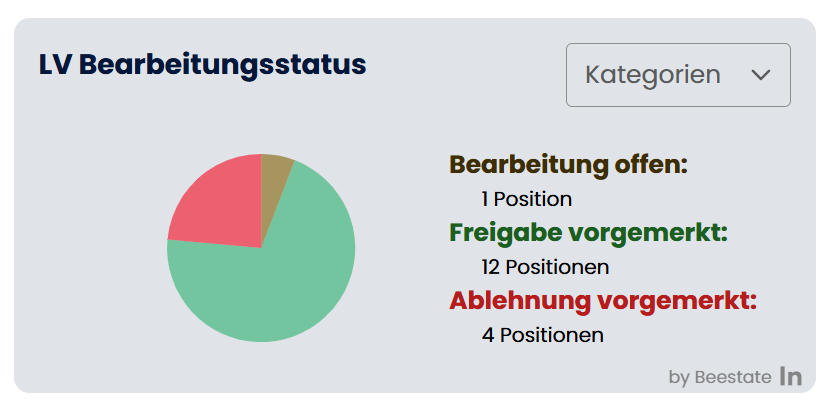
Task: Open the '4 Positionen' count entry
Action: coord(542,335)
